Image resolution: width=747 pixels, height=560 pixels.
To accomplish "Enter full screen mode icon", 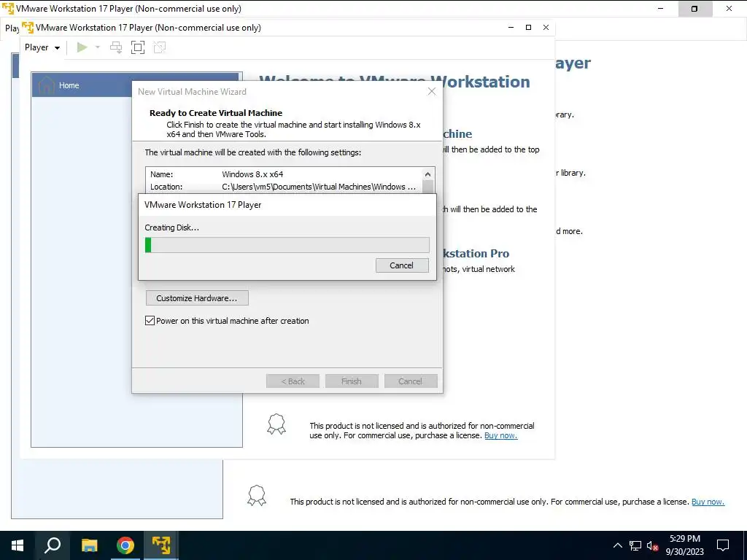I will [138, 47].
